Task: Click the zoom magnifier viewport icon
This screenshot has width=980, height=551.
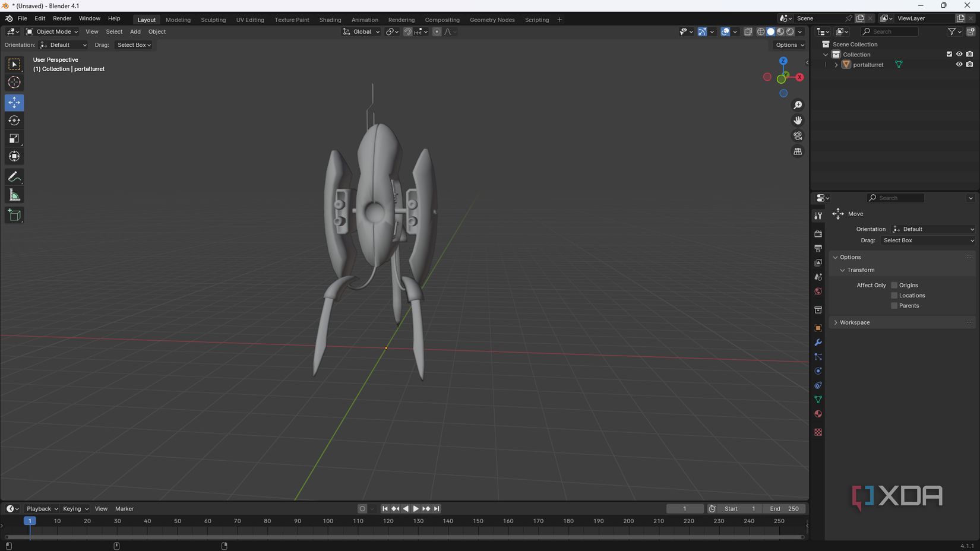Action: tap(798, 105)
